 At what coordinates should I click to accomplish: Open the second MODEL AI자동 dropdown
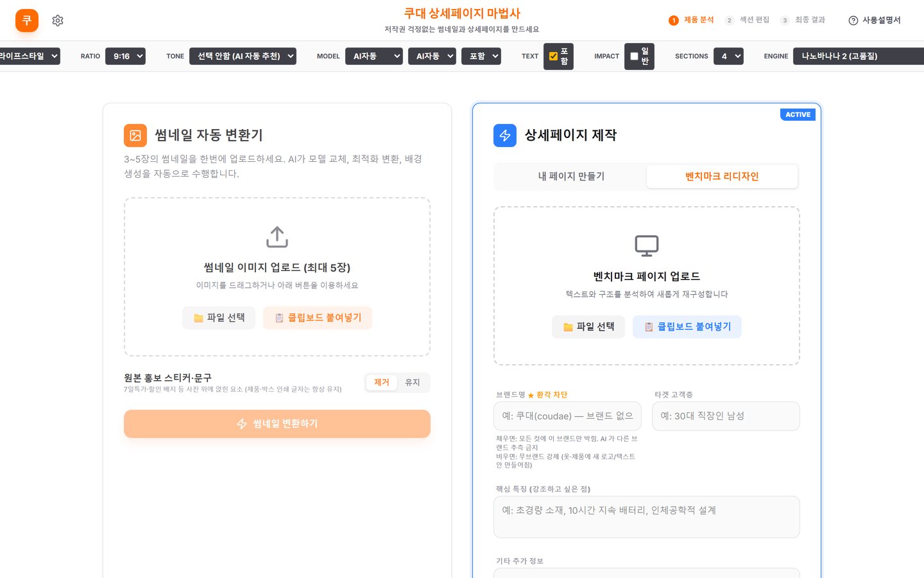432,57
